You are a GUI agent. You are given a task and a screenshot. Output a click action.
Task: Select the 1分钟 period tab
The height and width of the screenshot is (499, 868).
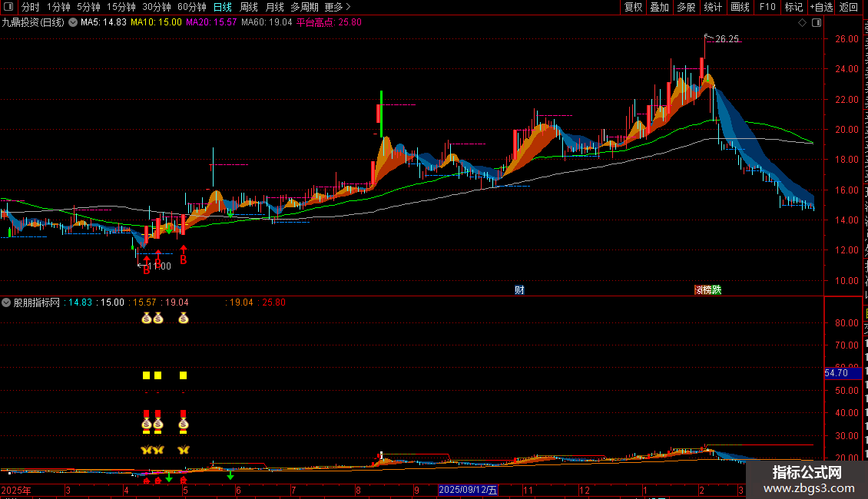[58, 7]
